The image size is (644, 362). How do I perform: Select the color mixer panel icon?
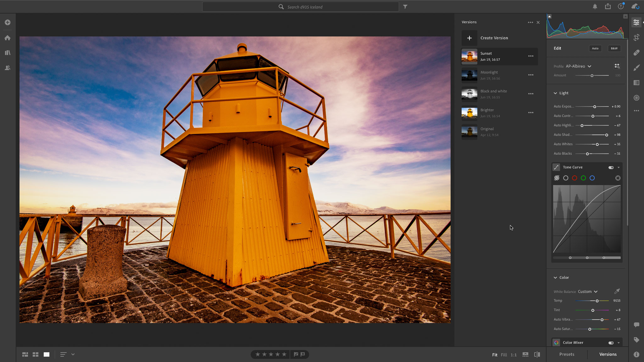[x=556, y=342]
